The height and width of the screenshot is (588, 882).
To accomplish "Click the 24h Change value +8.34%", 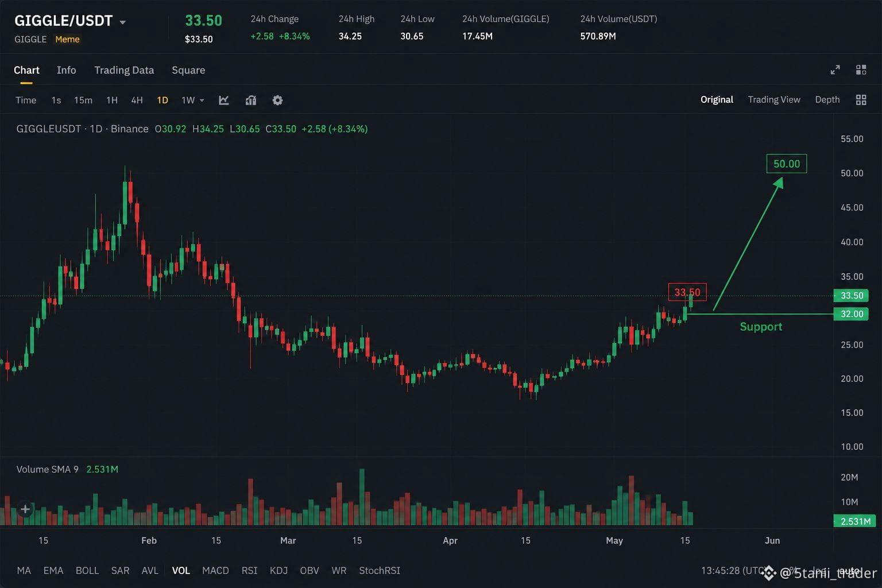I will point(294,36).
